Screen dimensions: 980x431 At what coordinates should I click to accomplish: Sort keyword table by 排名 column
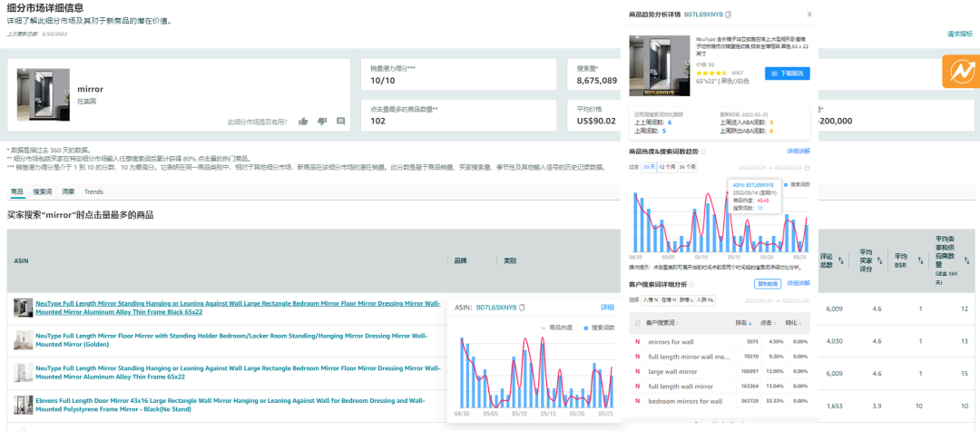click(x=747, y=323)
